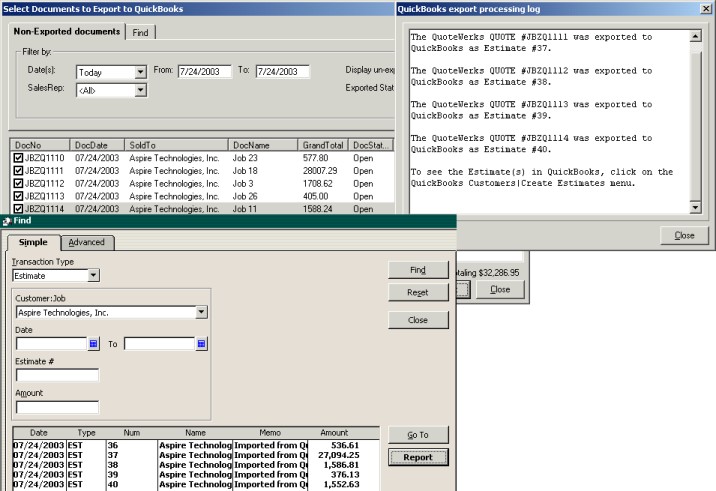This screenshot has width=716, height=491.
Task: Uncheck the JBZQ1110 document checkbox
Action: (18, 158)
